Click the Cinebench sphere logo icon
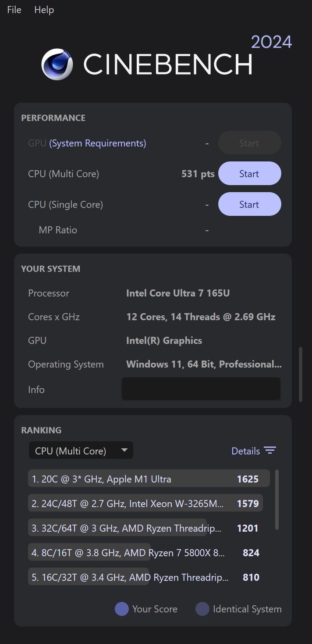 tap(57, 64)
